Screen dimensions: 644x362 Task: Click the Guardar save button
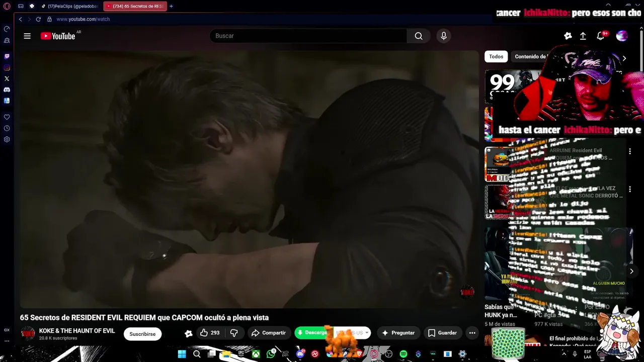[443, 333]
